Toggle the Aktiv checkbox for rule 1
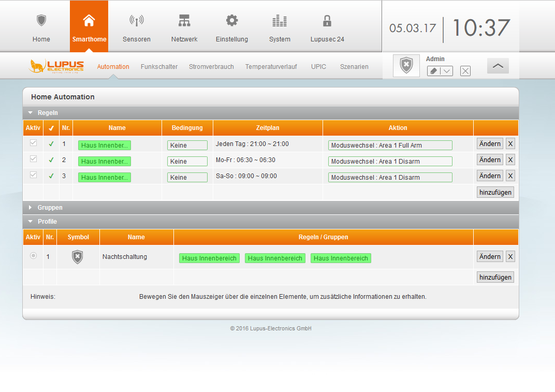This screenshot has width=555, height=392. [33, 143]
